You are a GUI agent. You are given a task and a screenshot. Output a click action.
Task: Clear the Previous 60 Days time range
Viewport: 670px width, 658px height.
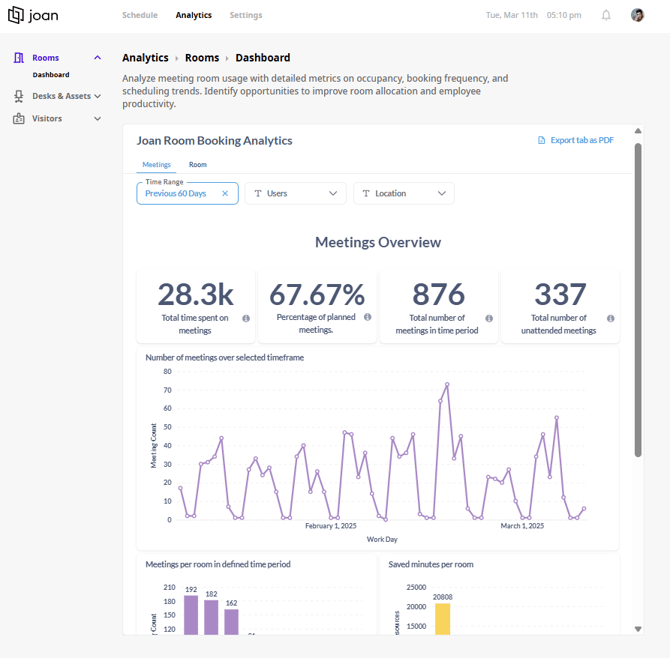coord(225,194)
